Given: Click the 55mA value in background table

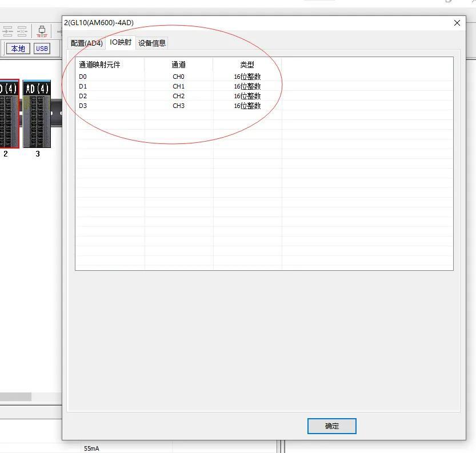Looking at the screenshot, I should point(91,448).
